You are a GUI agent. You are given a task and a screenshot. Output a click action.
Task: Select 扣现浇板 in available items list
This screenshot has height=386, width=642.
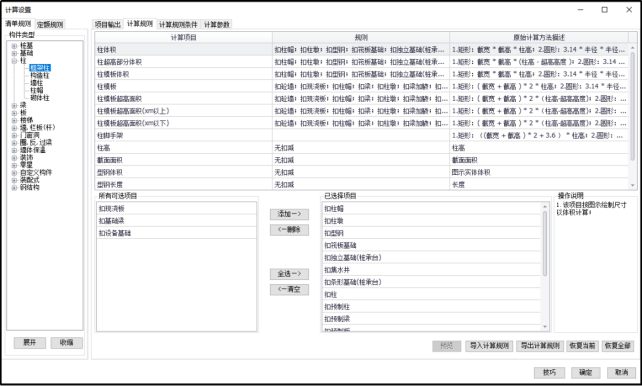click(x=176, y=208)
